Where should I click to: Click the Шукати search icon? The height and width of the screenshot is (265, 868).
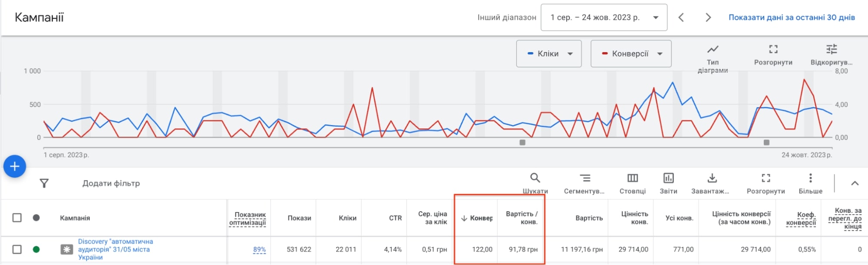535,178
